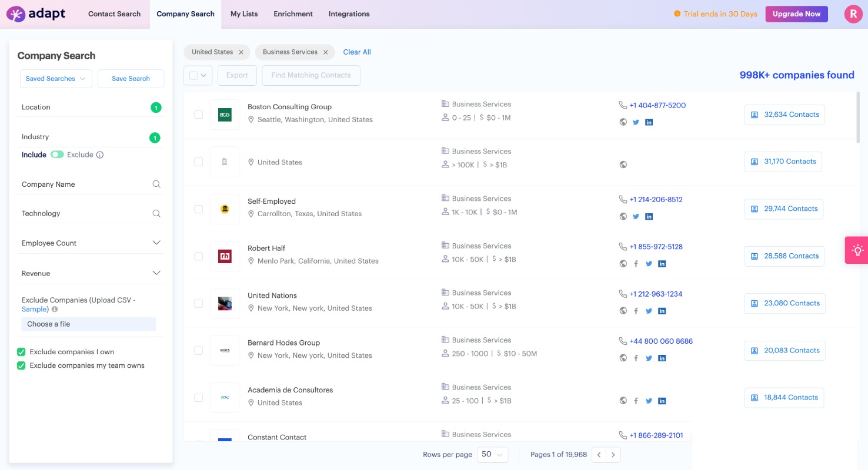Click the Technology input field
The height and width of the screenshot is (470, 868).
[x=92, y=214]
